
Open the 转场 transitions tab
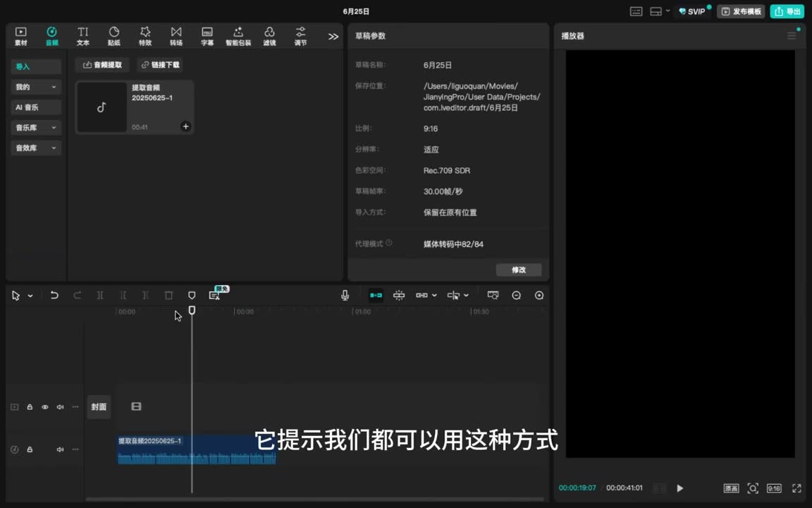(x=176, y=36)
